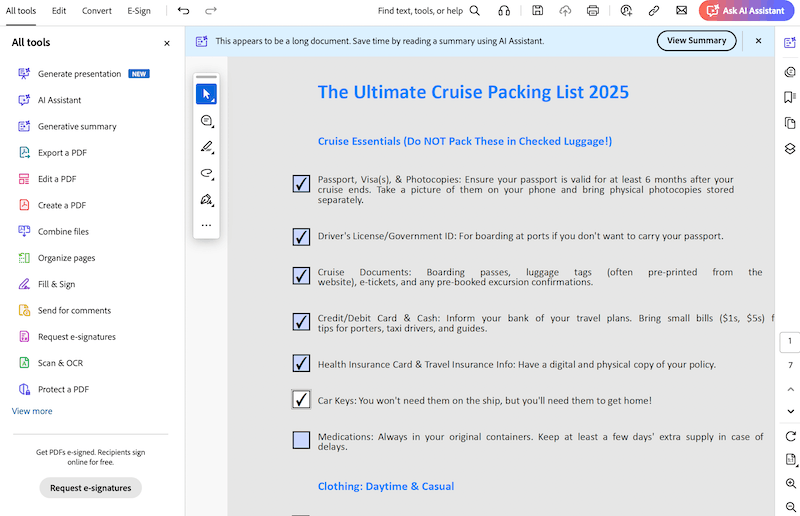This screenshot has height=516, width=800.
Task: Open the E-Sign menu
Action: click(140, 10)
